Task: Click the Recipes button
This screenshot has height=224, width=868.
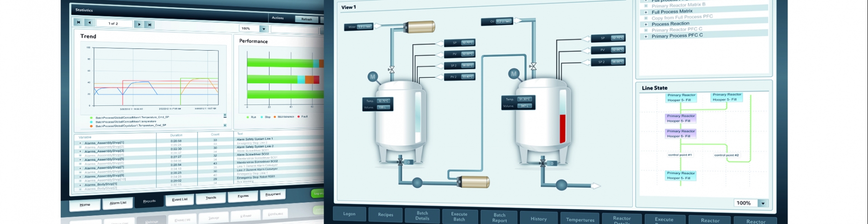Action: (x=385, y=214)
